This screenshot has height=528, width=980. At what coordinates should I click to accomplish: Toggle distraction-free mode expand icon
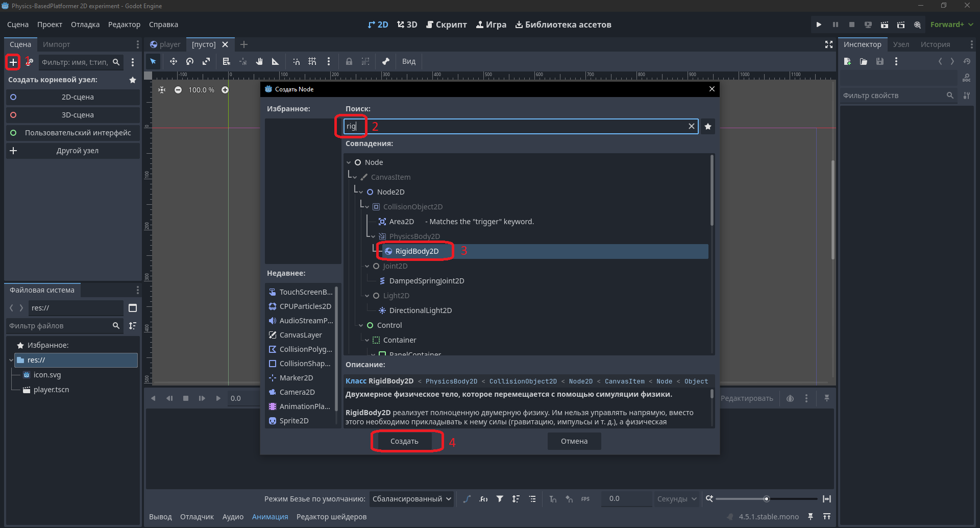pyautogui.click(x=829, y=44)
